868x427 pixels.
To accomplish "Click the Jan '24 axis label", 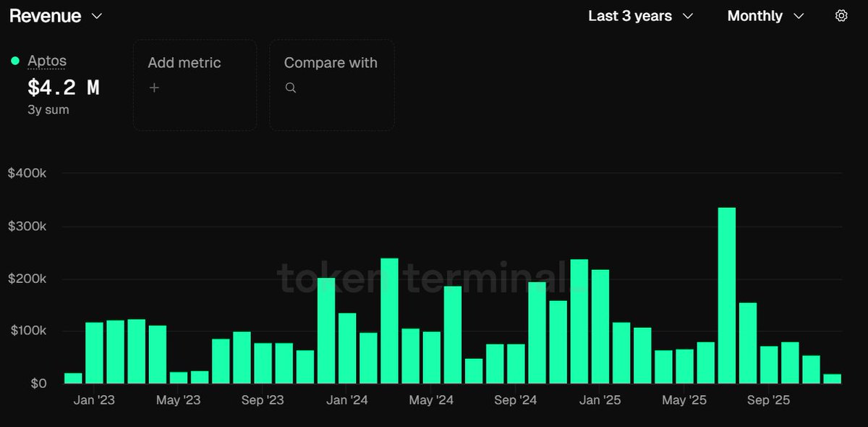I will (347, 400).
